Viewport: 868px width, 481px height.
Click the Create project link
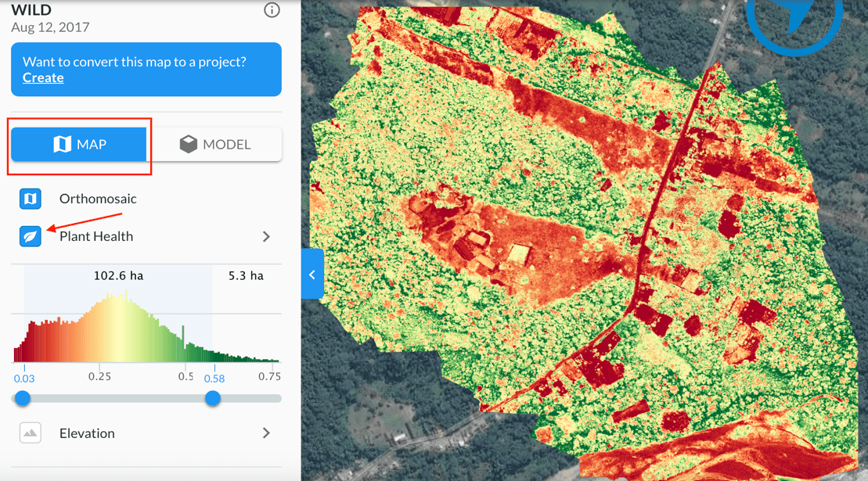43,78
